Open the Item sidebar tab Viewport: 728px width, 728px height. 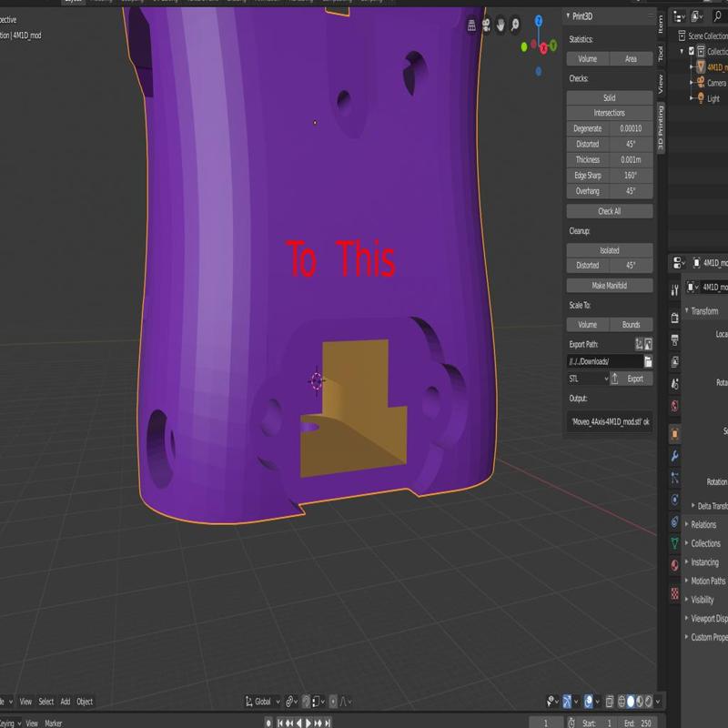click(x=661, y=25)
